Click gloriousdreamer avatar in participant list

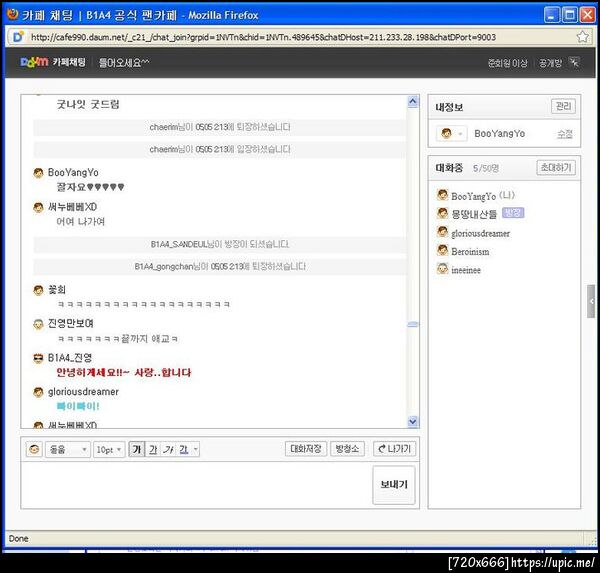click(x=442, y=232)
